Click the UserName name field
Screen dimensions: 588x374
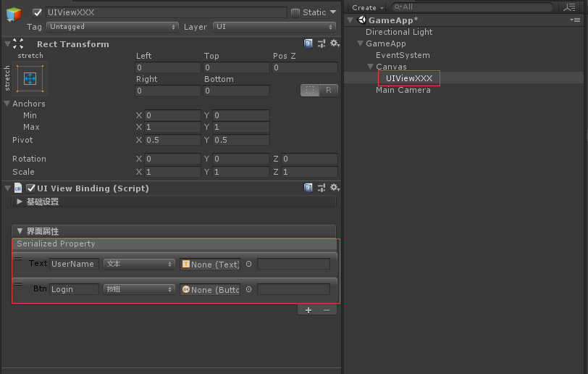pos(75,264)
